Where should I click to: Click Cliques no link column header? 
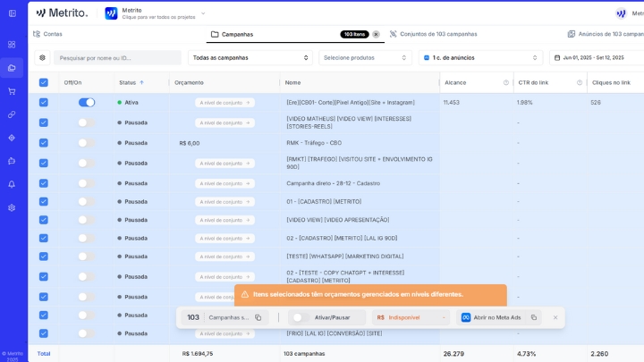(611, 82)
